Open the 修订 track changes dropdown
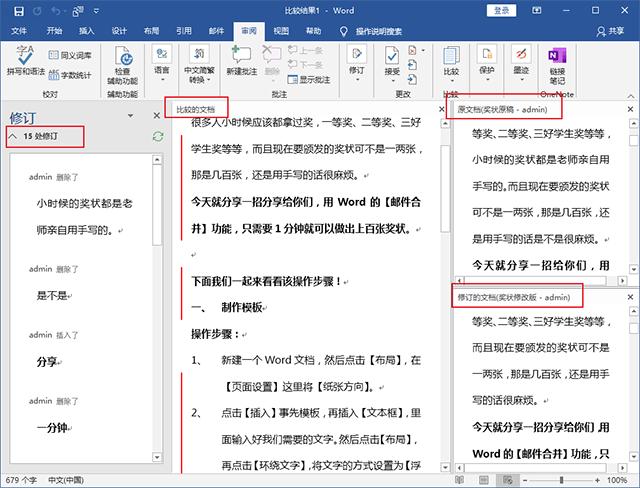The image size is (640, 488). 357,63
